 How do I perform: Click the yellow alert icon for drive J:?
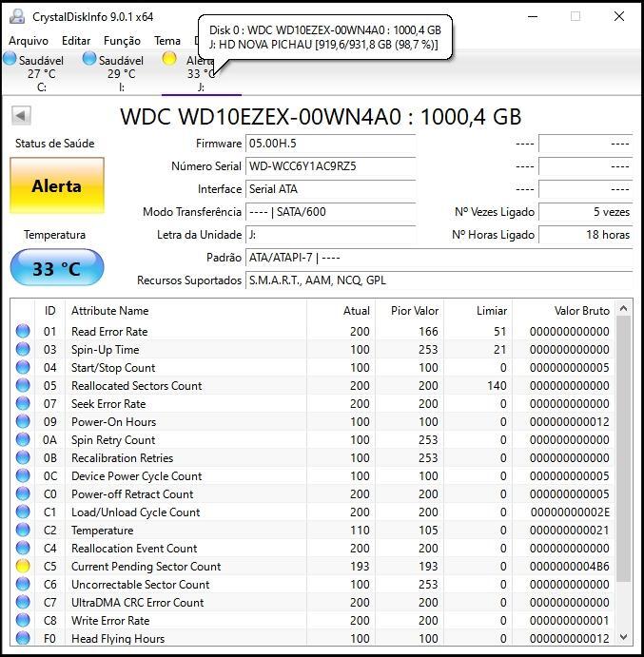click(169, 59)
